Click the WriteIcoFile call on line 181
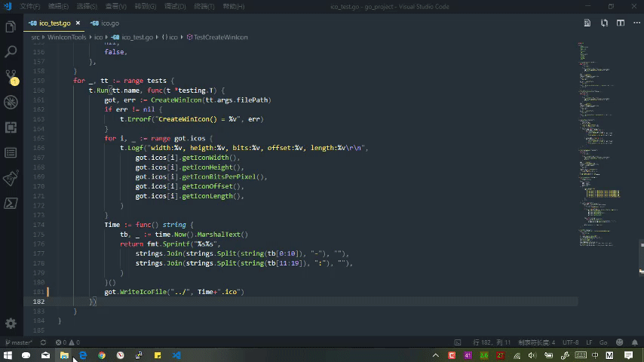 (x=143, y=292)
